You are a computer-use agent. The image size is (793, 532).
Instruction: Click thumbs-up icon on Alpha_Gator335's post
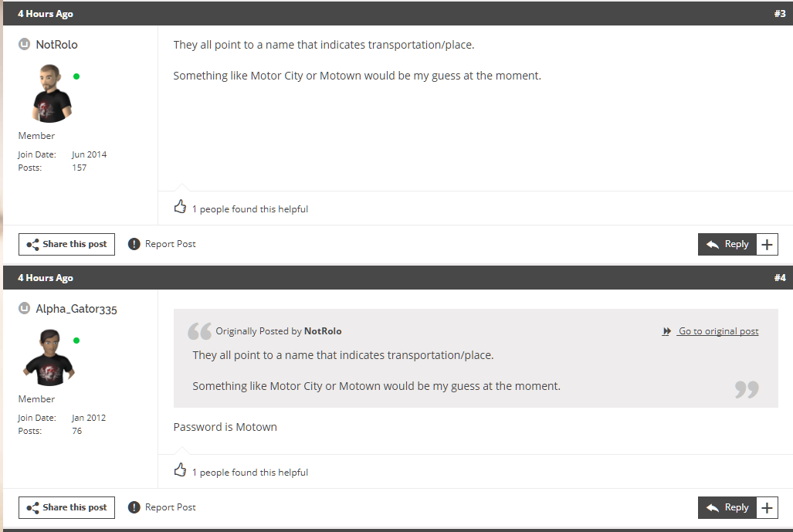[180, 469]
